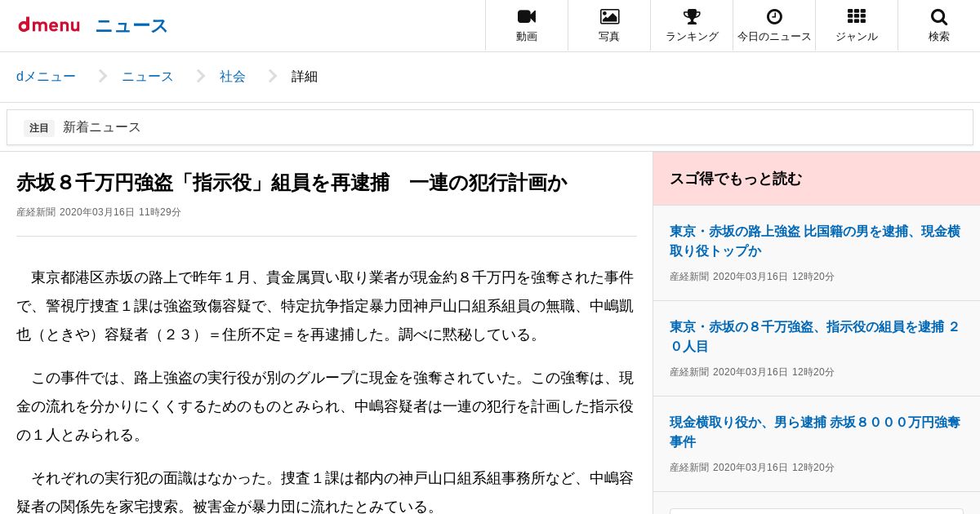Click the paragraph starting 東京都港区赤坂の路上で
Image resolution: width=980 pixels, height=514 pixels.
pyautogui.click(x=325, y=306)
